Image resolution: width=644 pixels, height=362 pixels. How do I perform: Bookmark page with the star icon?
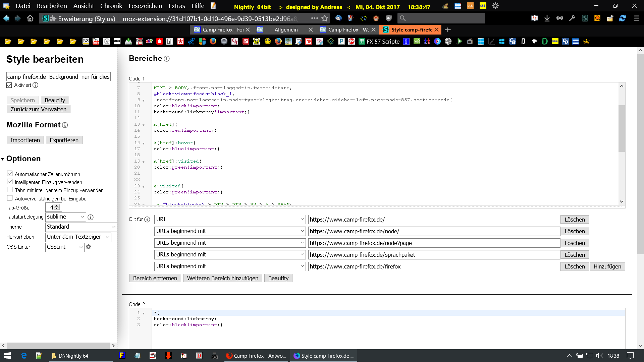[325, 18]
